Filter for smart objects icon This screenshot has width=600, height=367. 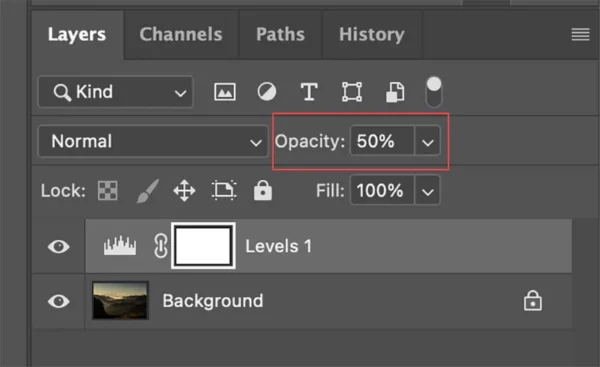pos(395,92)
